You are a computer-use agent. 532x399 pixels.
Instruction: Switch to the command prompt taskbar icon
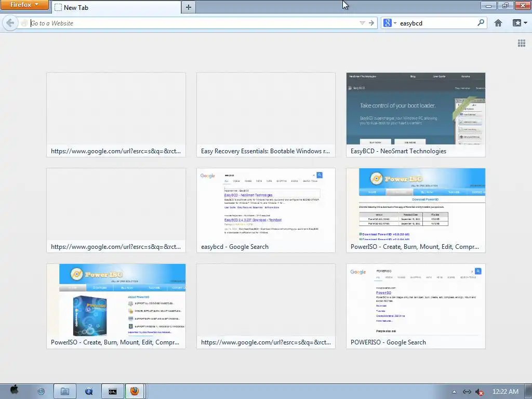tap(112, 392)
